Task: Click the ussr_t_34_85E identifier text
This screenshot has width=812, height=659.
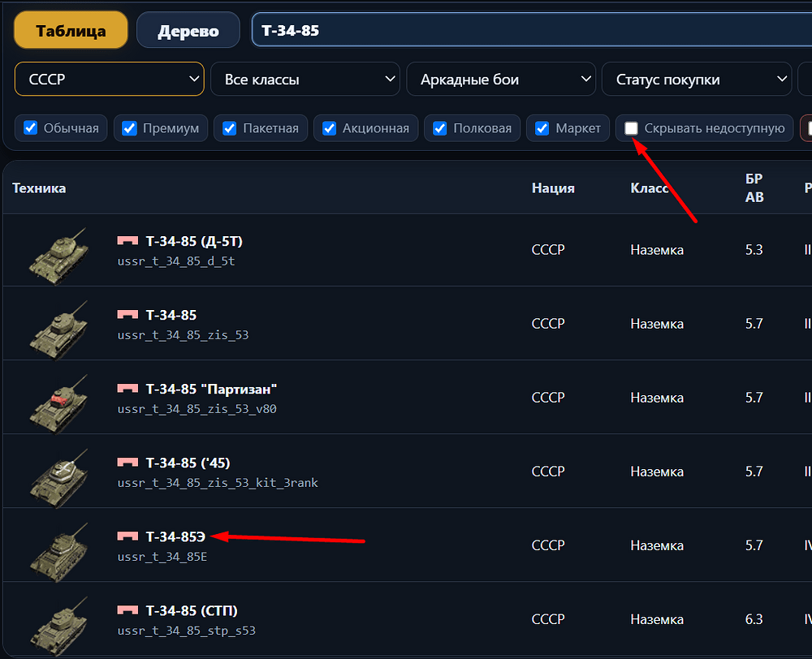Action: tap(162, 557)
